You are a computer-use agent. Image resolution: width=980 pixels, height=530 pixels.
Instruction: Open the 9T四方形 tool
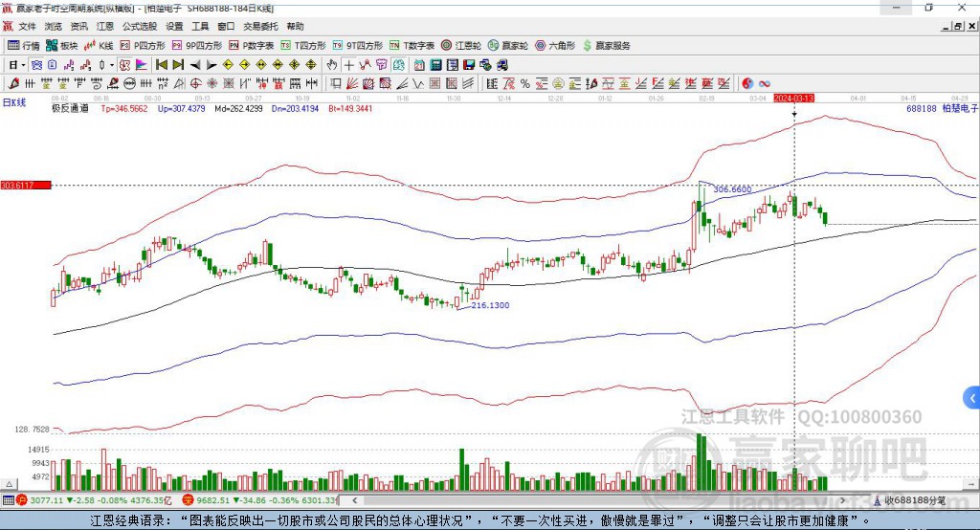click(358, 46)
